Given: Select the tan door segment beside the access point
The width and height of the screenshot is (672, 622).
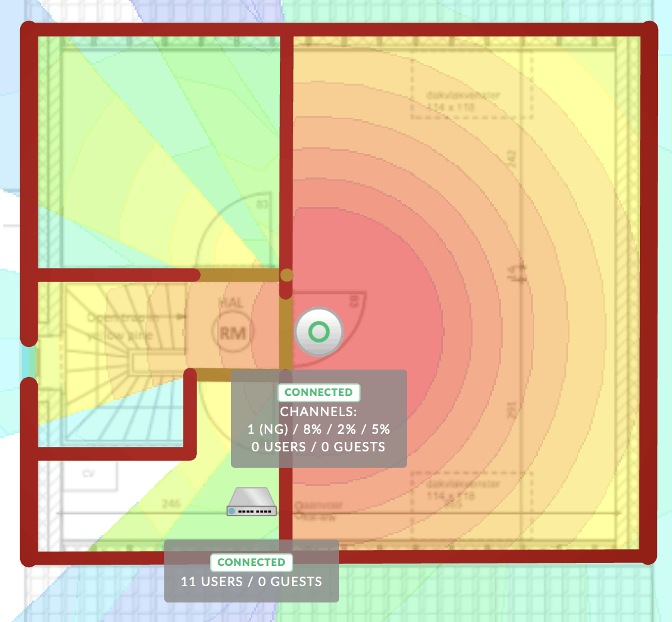Looking at the screenshot, I should click(x=286, y=332).
